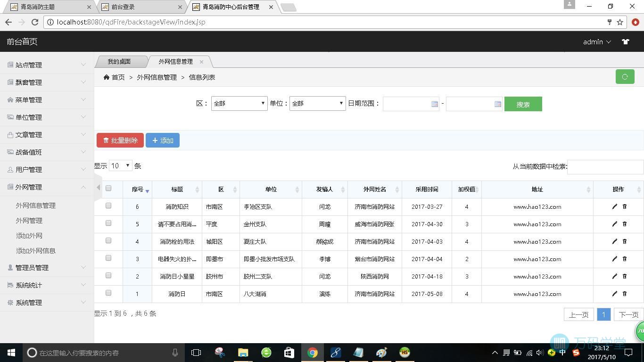The height and width of the screenshot is (362, 644).
Task: Close the 外网信息管理 tab
Action: 201,62
